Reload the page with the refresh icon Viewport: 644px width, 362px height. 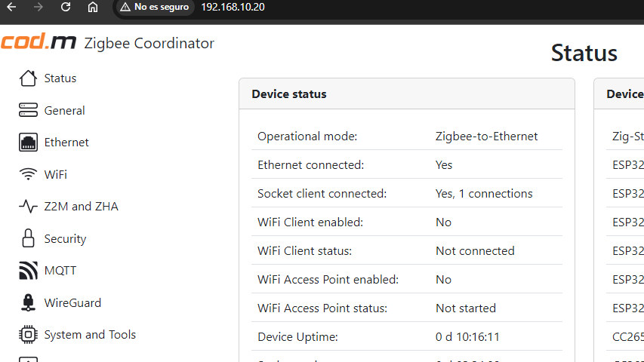[x=65, y=7]
